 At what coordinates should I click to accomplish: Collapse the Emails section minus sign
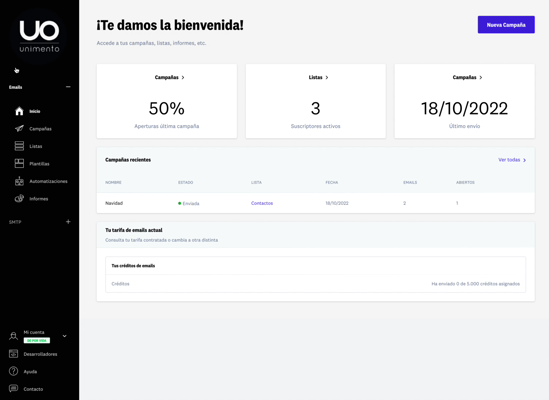coord(68,87)
